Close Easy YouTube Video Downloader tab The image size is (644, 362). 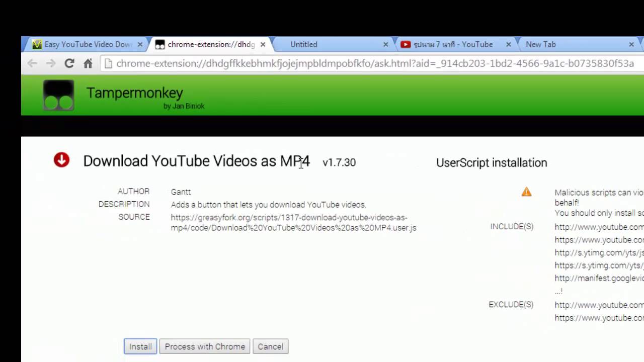(x=140, y=44)
